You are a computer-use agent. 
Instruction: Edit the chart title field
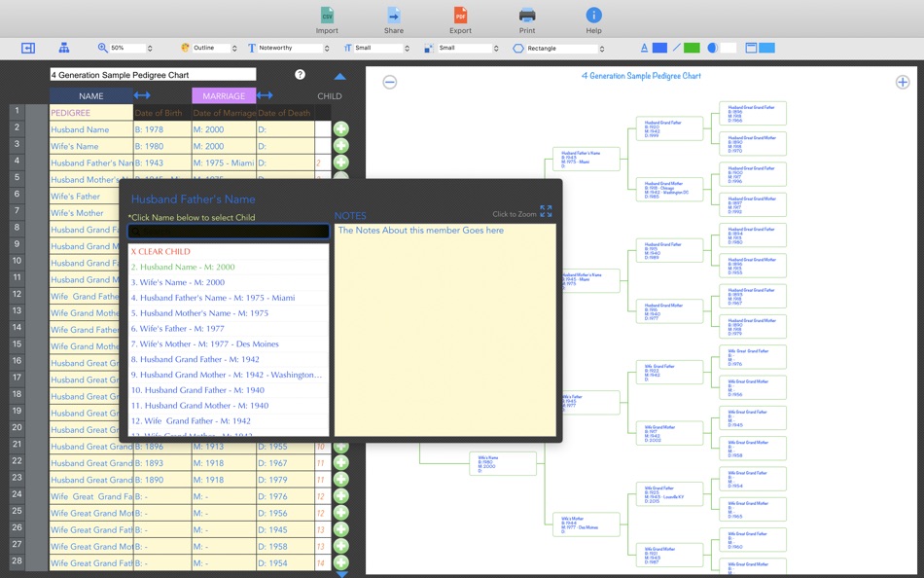point(154,74)
